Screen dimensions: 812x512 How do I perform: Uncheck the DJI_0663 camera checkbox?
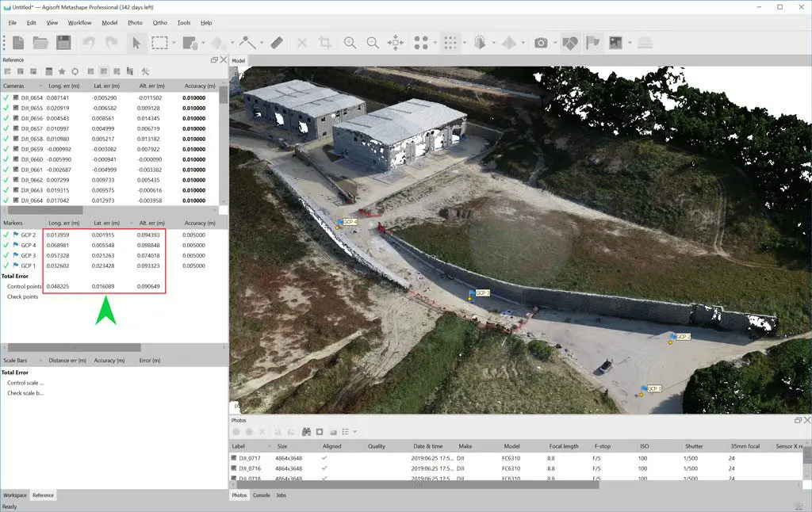[6, 190]
